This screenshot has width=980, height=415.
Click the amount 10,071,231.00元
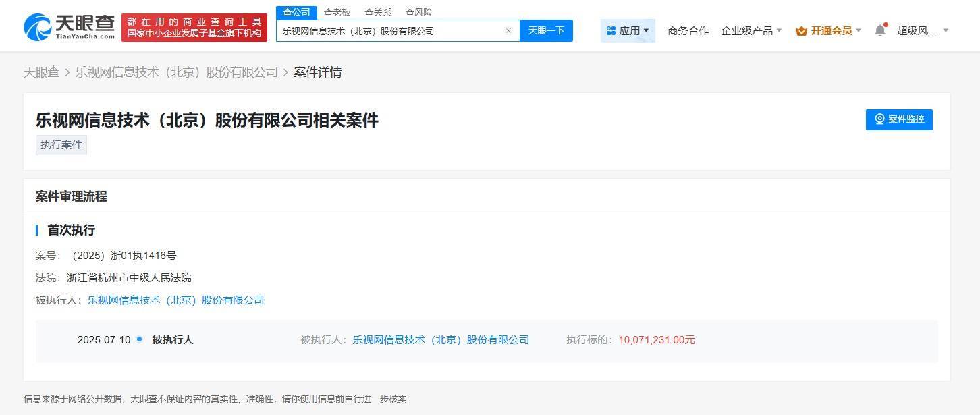657,340
